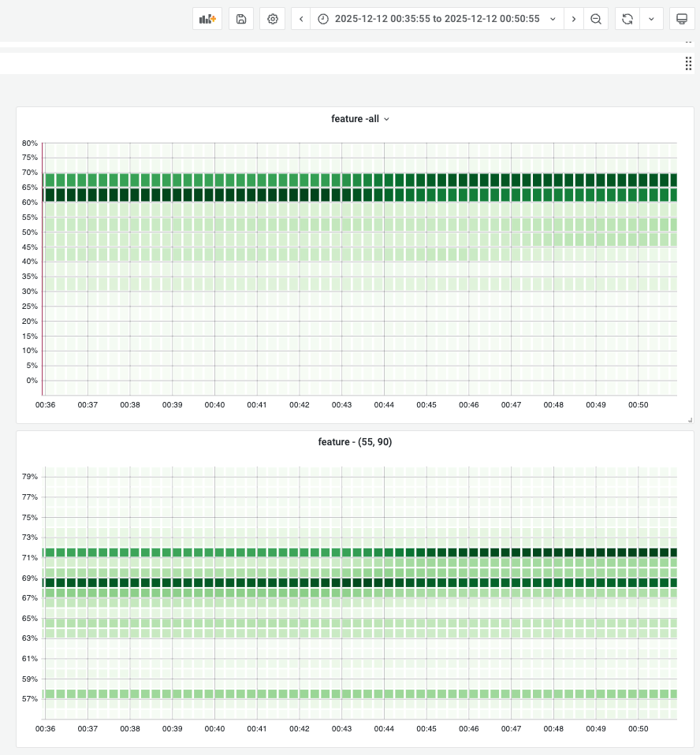Click the clock icon in the time picker

point(323,18)
